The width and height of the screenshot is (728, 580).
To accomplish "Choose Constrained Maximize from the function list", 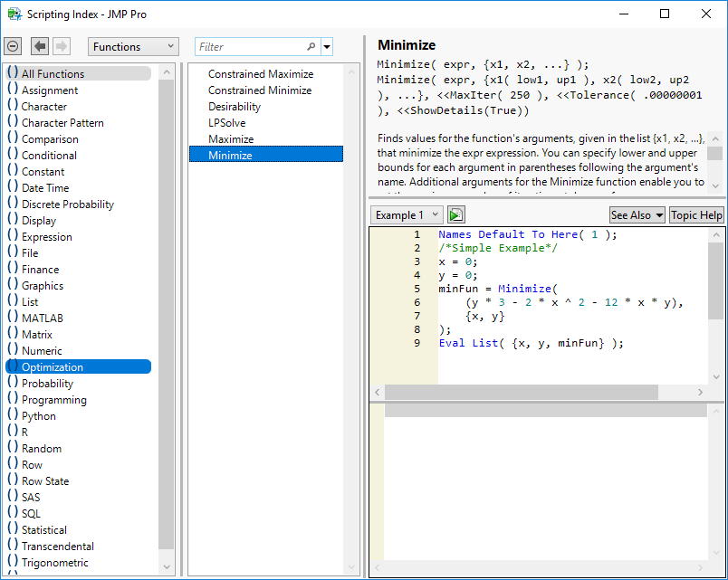I will [261, 74].
